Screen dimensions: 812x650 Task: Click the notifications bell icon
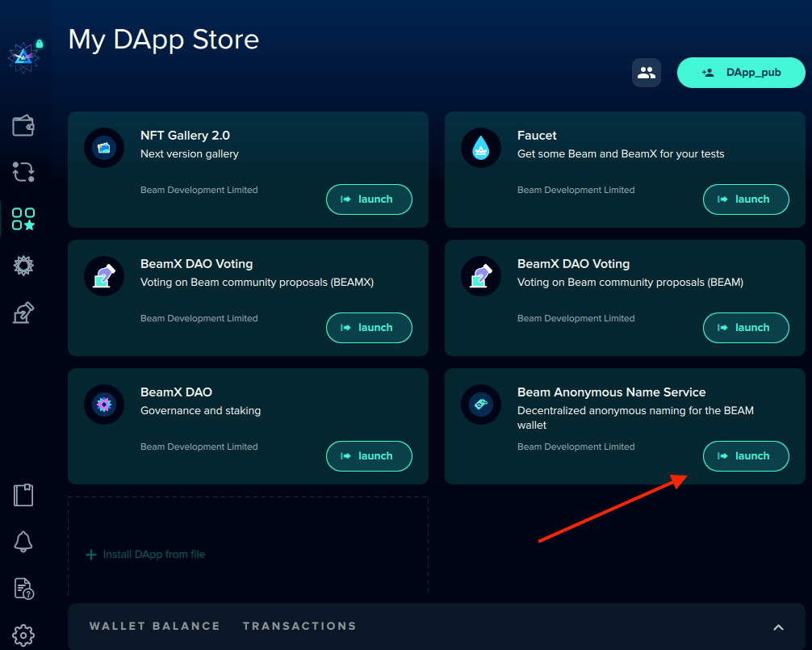[23, 542]
